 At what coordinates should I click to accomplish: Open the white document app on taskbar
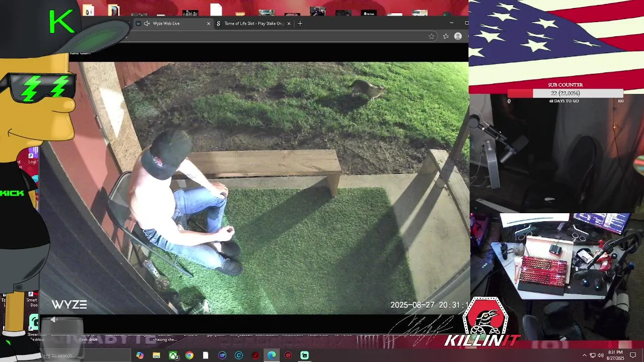[206, 355]
